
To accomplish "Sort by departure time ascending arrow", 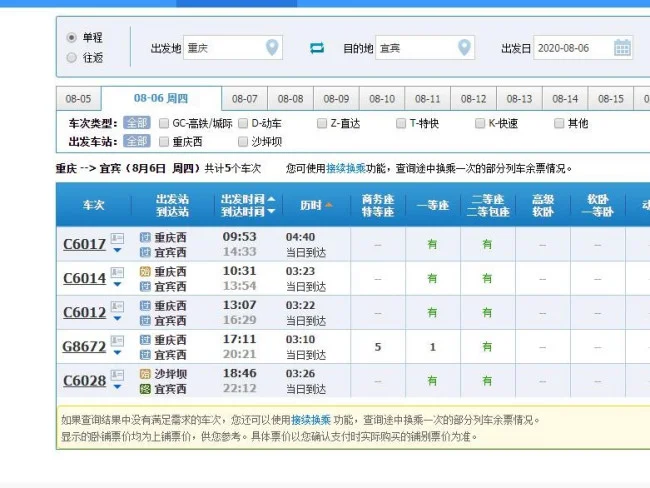I will coord(271,199).
